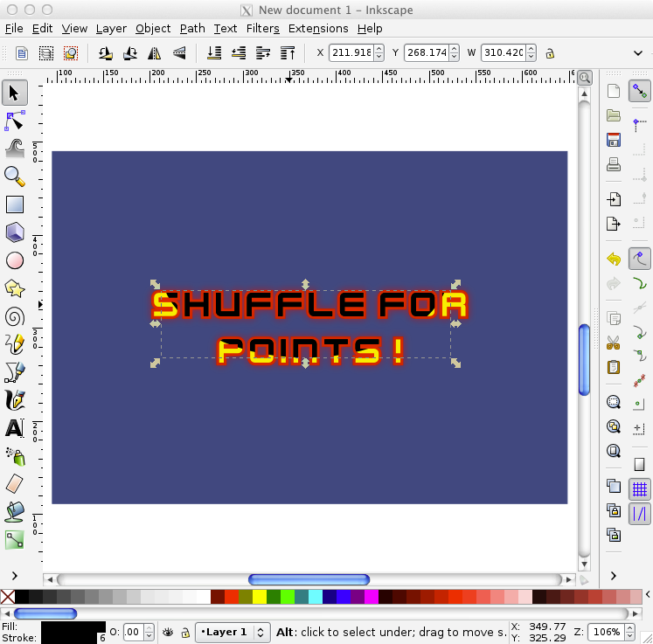Activate the Text tool
The width and height of the screenshot is (653, 644).
[x=15, y=428]
